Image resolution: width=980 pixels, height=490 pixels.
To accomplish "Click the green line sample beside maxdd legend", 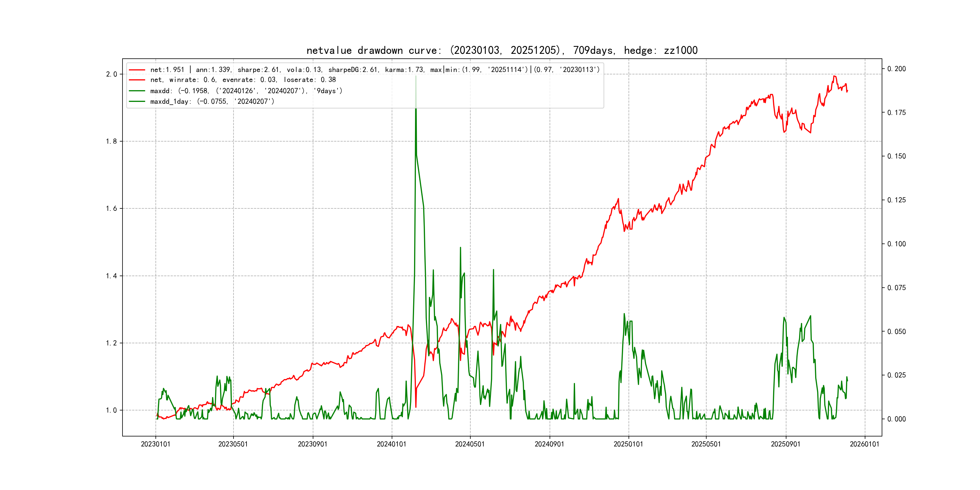I will [137, 91].
